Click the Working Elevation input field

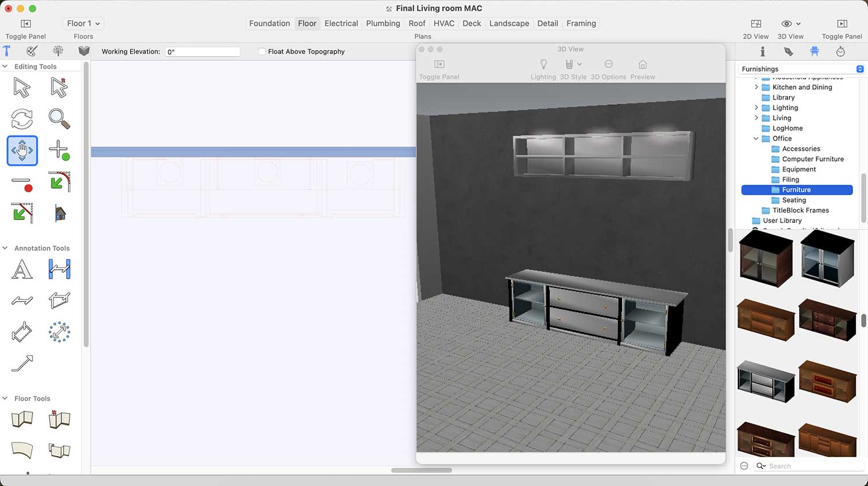[203, 52]
